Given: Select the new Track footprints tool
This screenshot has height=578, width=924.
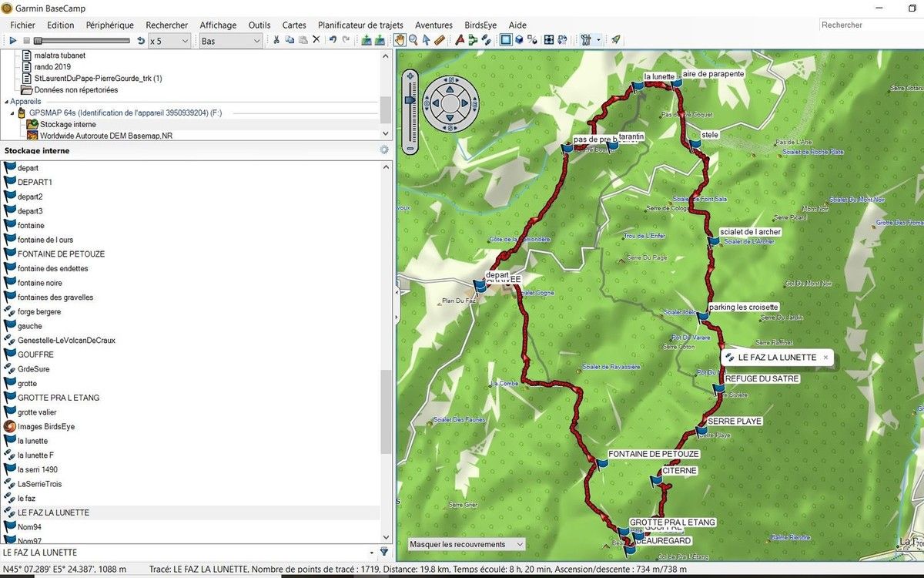Looking at the screenshot, I should coord(486,40).
